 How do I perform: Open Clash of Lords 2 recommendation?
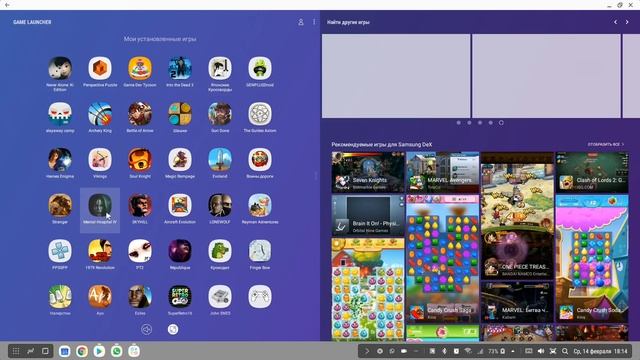pyautogui.click(x=592, y=172)
